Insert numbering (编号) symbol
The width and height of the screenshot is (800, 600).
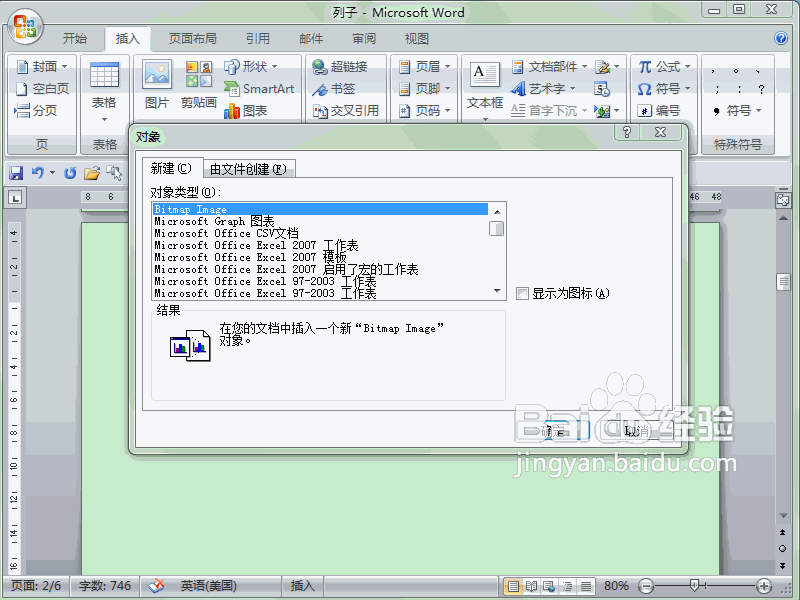pos(659,110)
